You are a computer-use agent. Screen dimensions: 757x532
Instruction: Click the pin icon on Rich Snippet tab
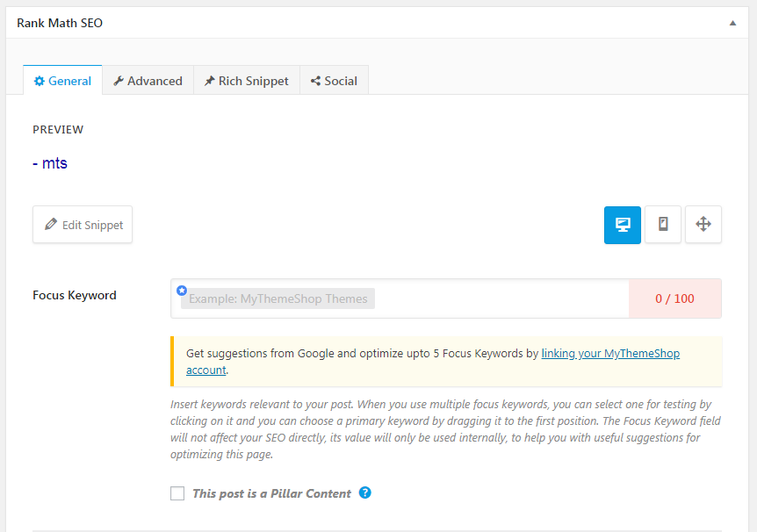tap(209, 81)
